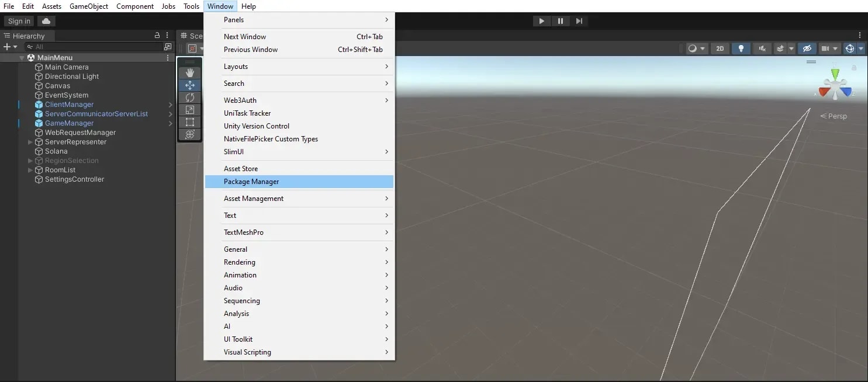Click the Sign in button

point(19,21)
